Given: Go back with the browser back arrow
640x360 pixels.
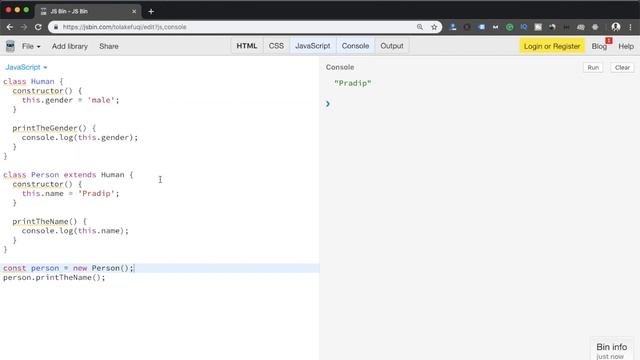Looking at the screenshot, I should click(10, 27).
